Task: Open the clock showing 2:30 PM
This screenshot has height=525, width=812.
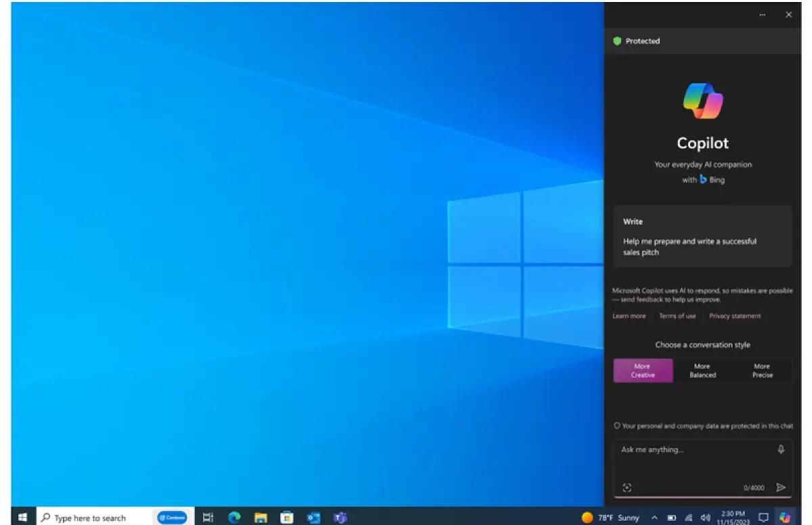Action: point(734,518)
